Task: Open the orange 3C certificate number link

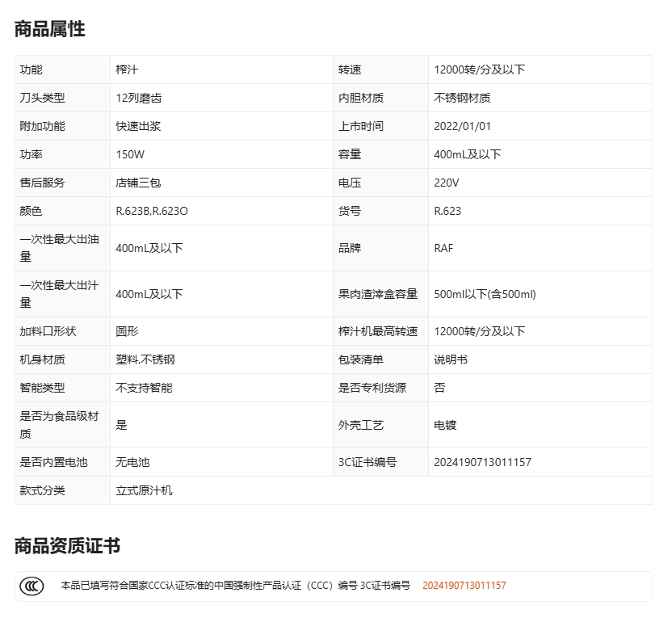Action: coord(464,586)
